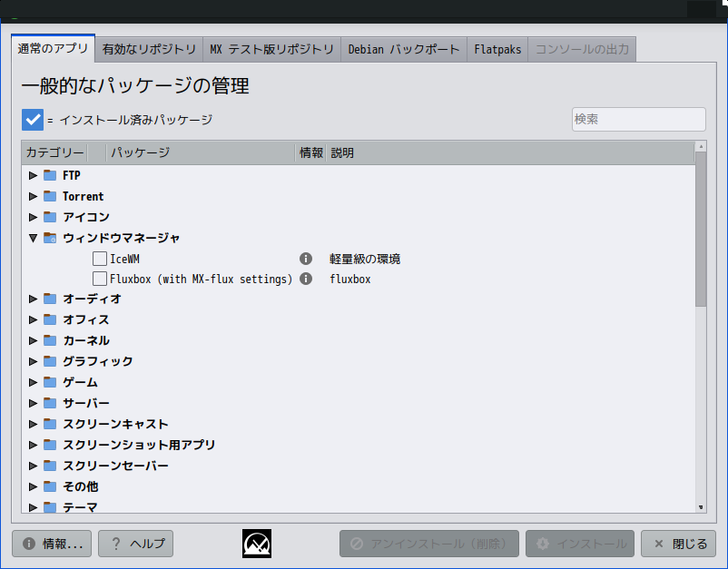This screenshot has height=569, width=728.
Task: Expand the カーネル category
Action: [33, 340]
